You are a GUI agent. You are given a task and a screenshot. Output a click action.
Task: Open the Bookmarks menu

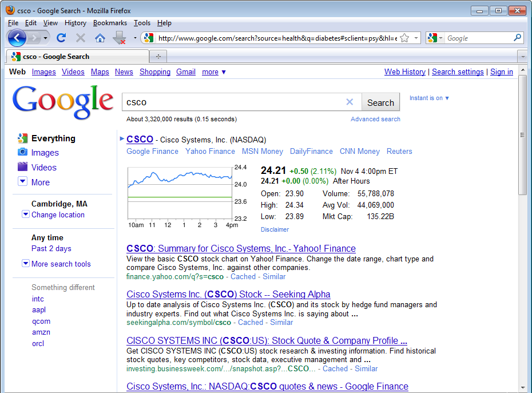tap(110, 23)
